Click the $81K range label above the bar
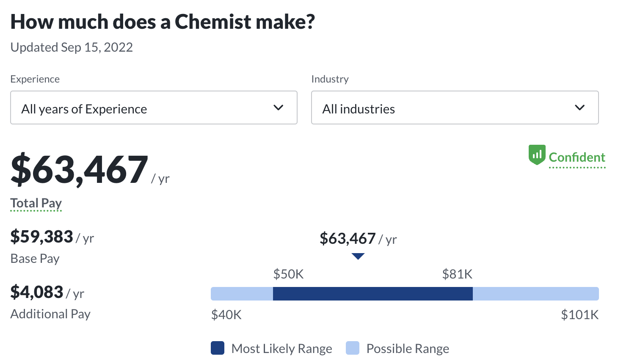 coord(457,274)
